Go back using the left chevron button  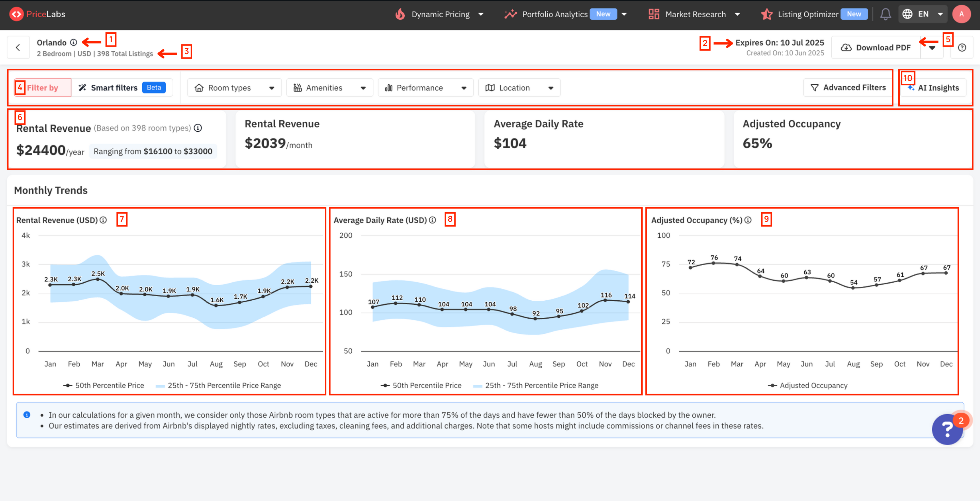[18, 48]
